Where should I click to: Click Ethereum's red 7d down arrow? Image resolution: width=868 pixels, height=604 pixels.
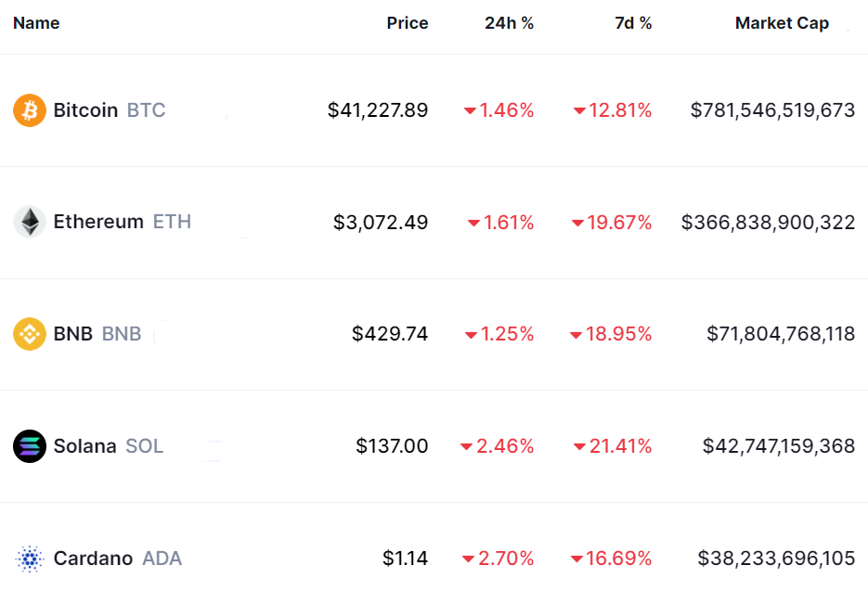click(577, 223)
